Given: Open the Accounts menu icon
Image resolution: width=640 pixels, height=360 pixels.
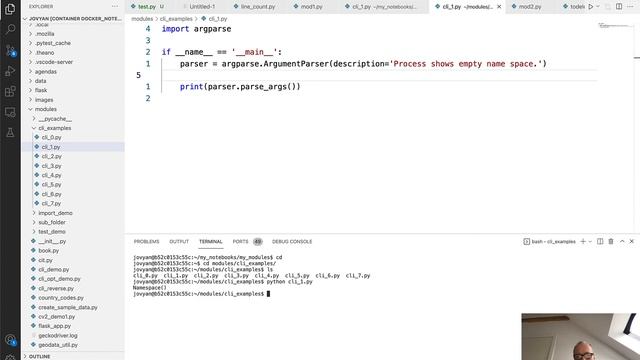Looking at the screenshot, I should tap(10, 340).
